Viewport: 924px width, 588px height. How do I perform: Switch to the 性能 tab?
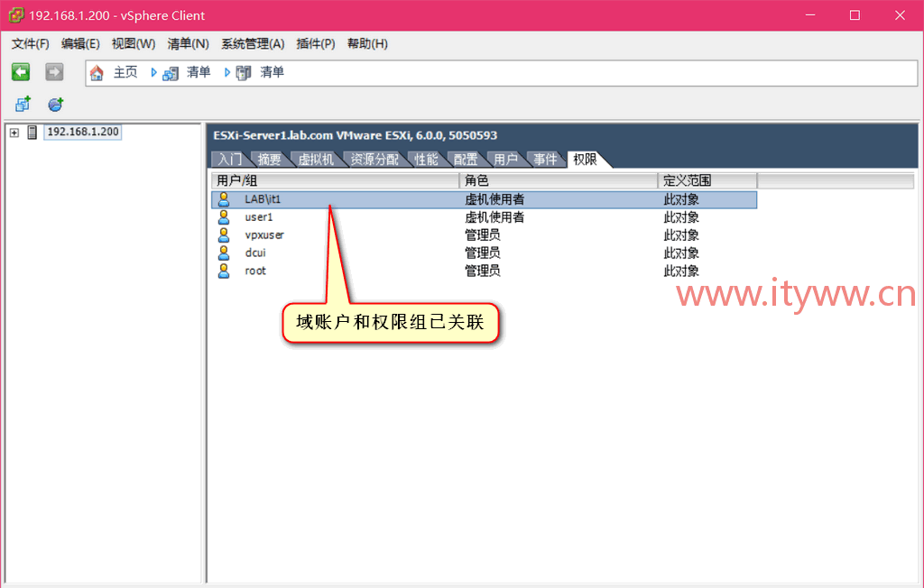tap(426, 159)
